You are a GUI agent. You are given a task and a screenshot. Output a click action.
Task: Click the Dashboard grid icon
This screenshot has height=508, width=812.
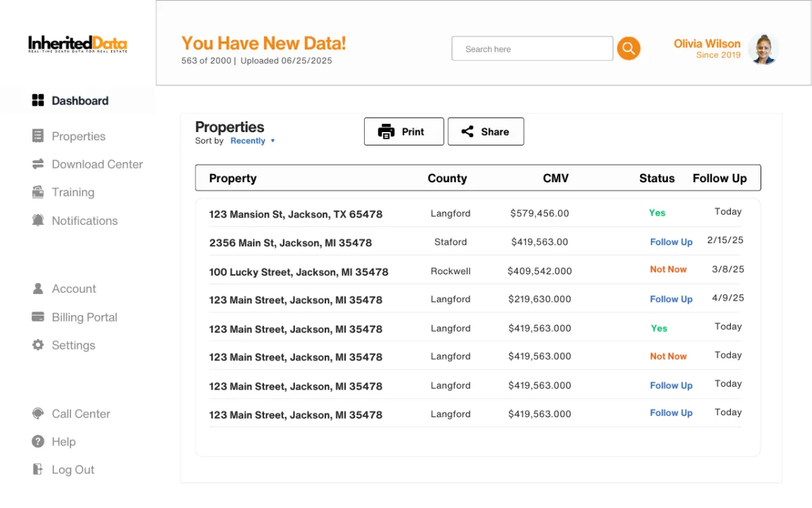click(x=38, y=100)
